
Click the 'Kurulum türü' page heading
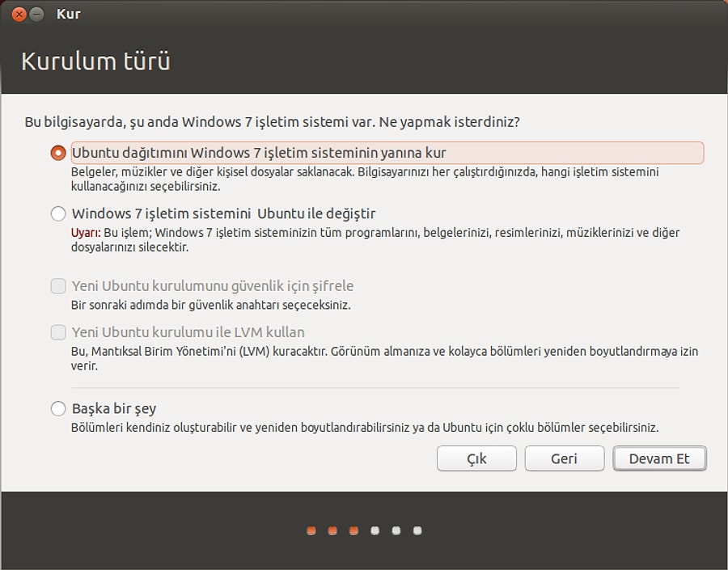point(95,62)
